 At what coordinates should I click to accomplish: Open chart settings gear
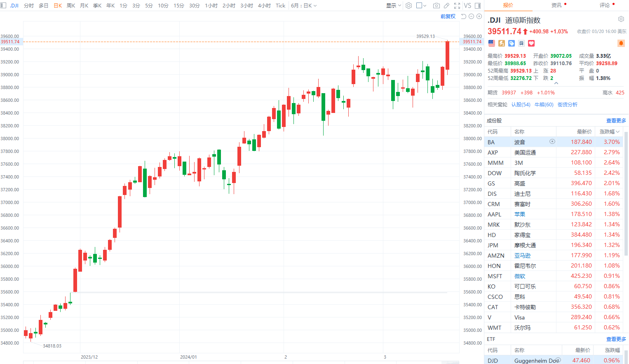point(408,6)
